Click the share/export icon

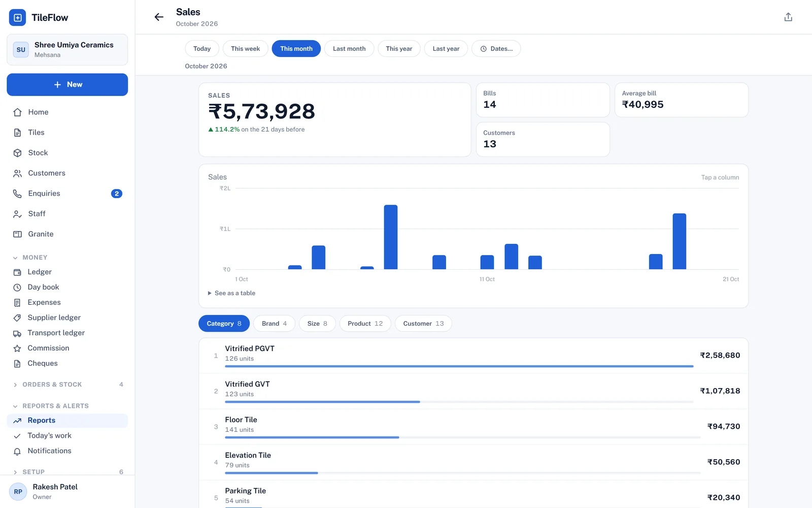[788, 17]
